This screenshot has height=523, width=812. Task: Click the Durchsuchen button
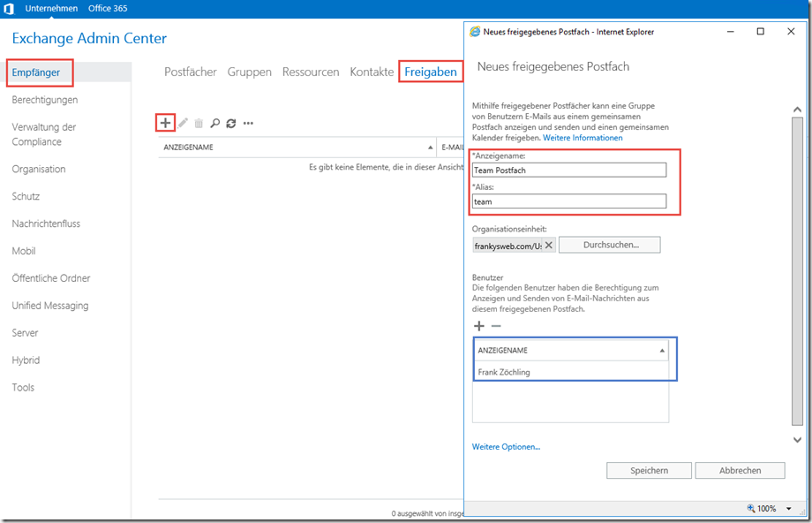tap(609, 245)
